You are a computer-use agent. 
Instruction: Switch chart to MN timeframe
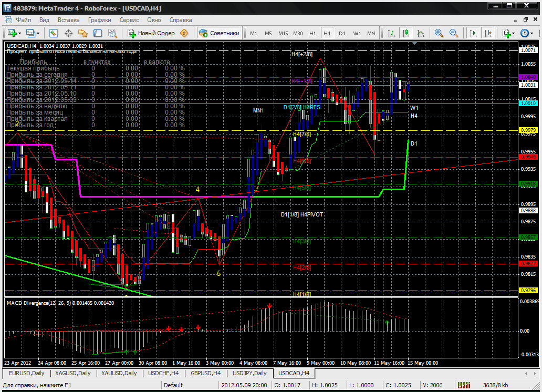point(371,33)
